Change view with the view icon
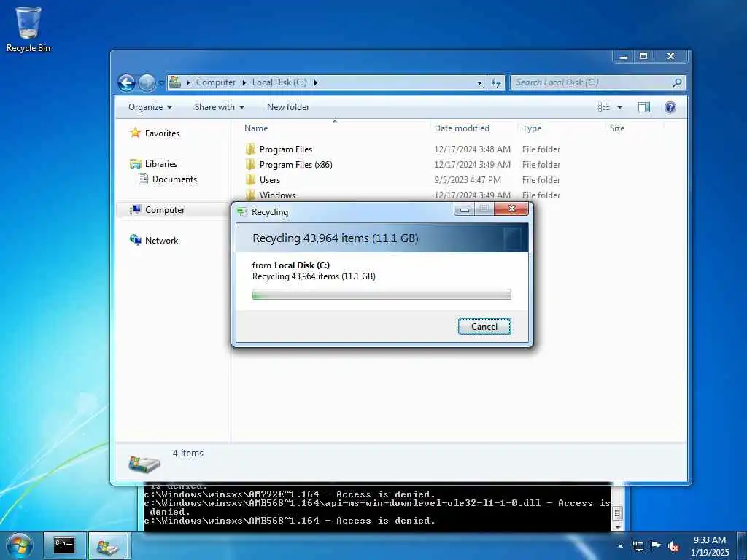 tap(603, 107)
